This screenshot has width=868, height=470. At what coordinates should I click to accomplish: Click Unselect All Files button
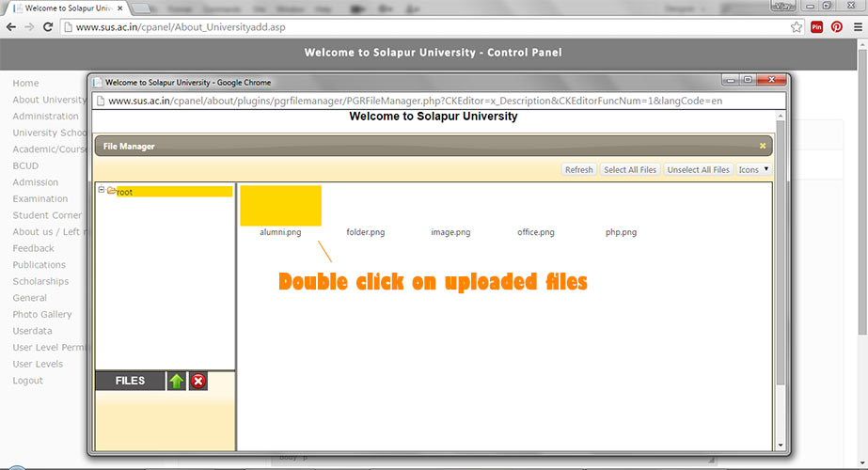[x=698, y=170]
